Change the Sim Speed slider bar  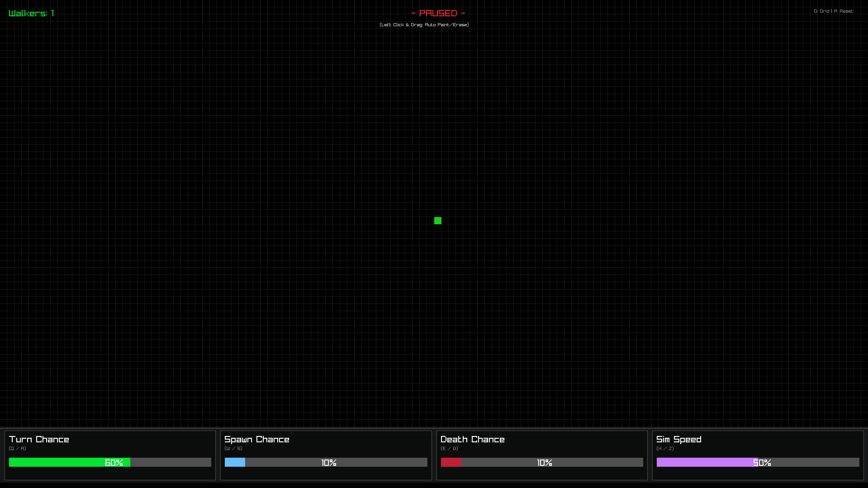tap(758, 462)
